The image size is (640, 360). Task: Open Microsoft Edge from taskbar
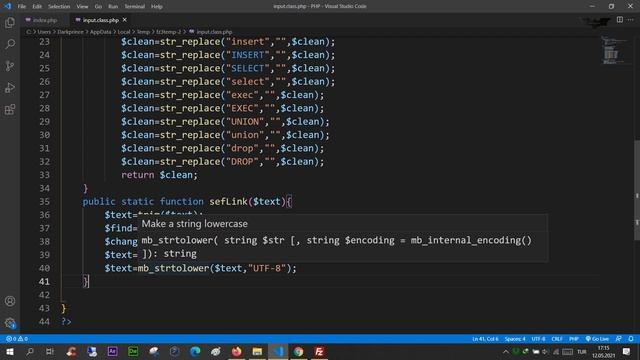pos(195,351)
